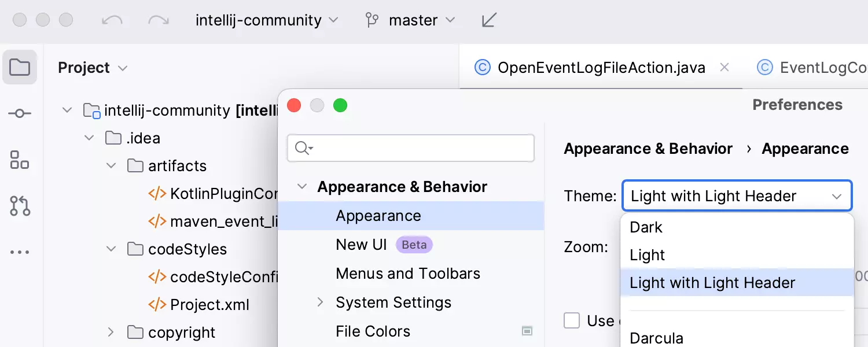This screenshot has width=868, height=347.
Task: Show more tool windows ellipsis icon
Action: pyautogui.click(x=20, y=252)
